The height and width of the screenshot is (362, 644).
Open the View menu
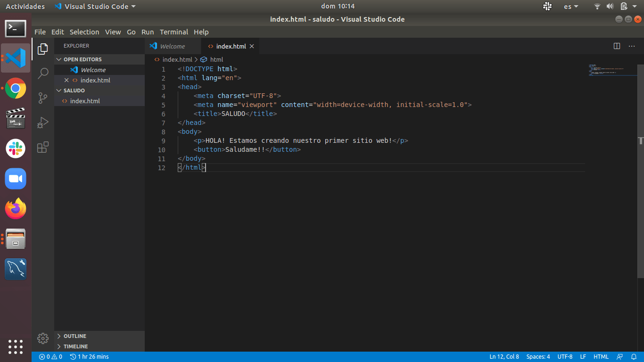tap(113, 32)
